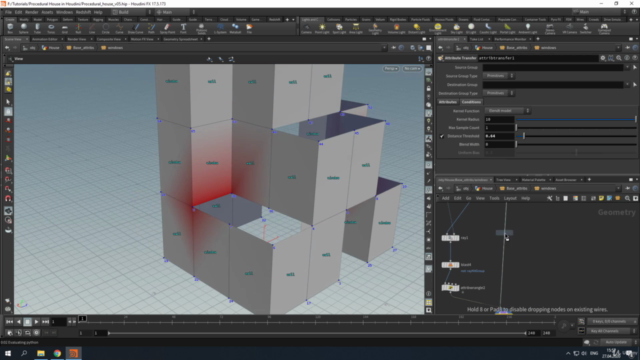Select the attribwrangle2 node
Viewport: 640px width, 360px height.
point(451,288)
